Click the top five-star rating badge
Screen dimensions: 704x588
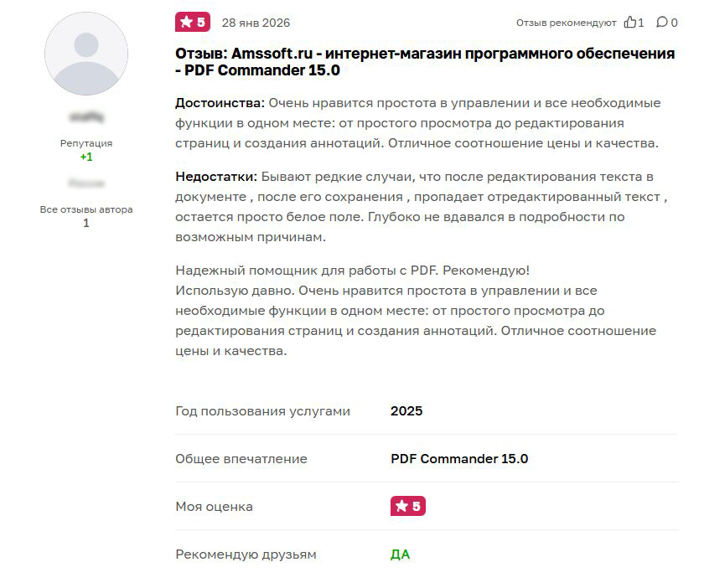[193, 23]
